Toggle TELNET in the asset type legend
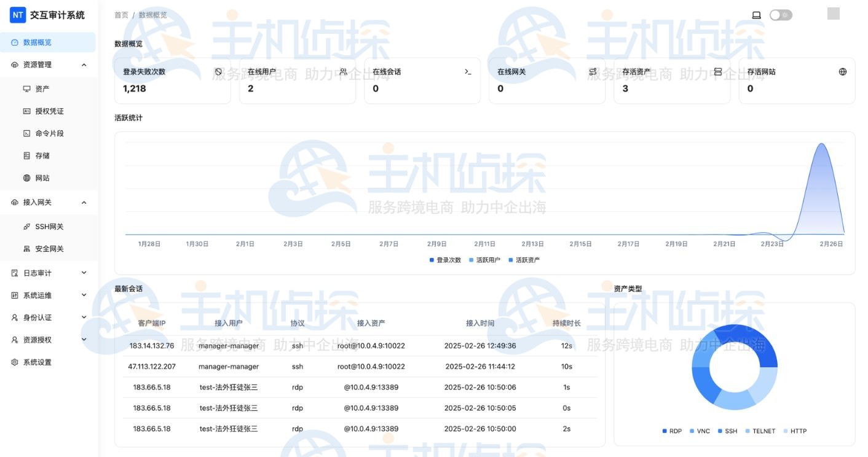The width and height of the screenshot is (868, 457). (760, 431)
